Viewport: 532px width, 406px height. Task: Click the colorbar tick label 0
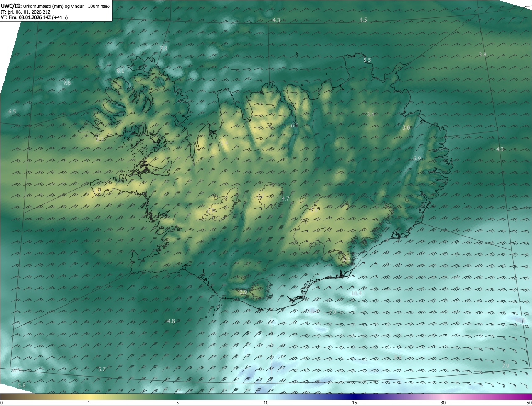tap(1, 403)
